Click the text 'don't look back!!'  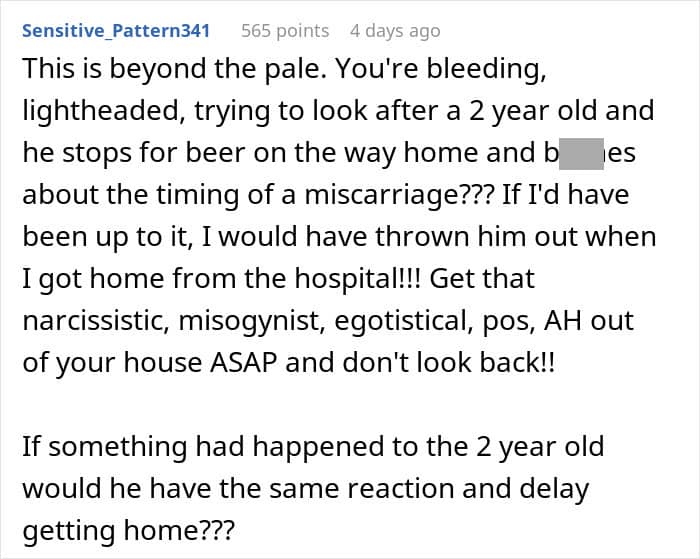[x=449, y=362]
